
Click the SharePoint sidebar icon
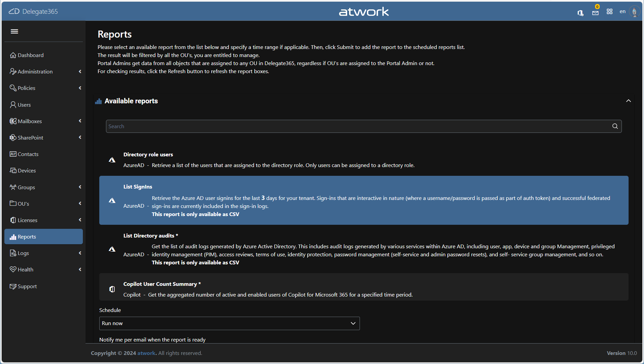pos(13,138)
